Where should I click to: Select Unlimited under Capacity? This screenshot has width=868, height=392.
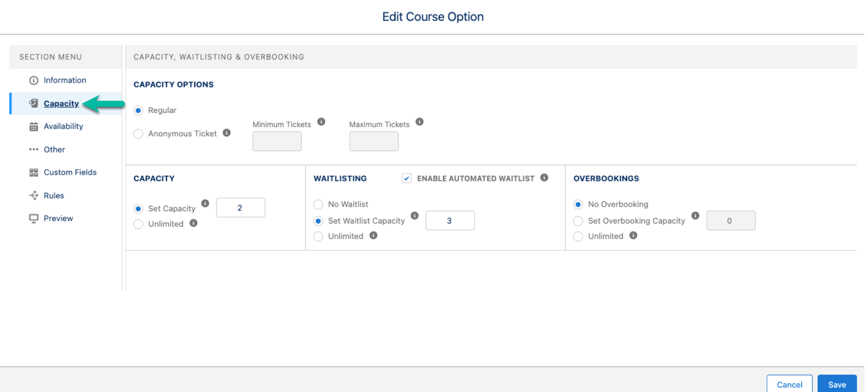[138, 224]
